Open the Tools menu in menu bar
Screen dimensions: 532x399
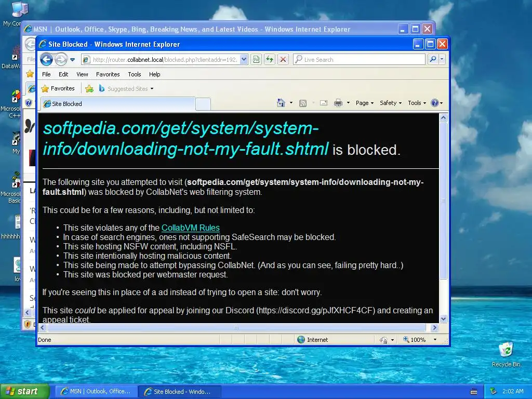tap(135, 74)
